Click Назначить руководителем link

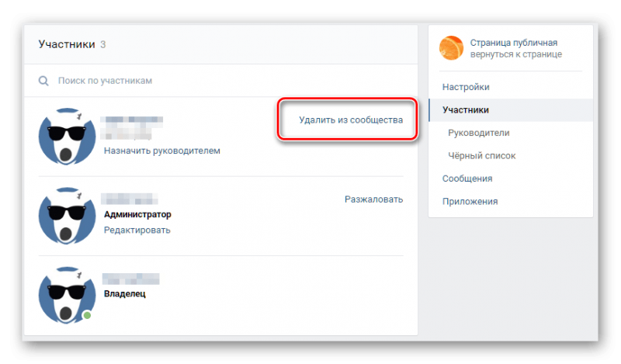point(162,151)
